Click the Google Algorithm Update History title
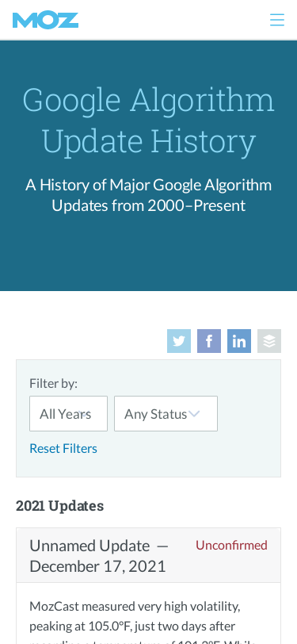 click(149, 121)
